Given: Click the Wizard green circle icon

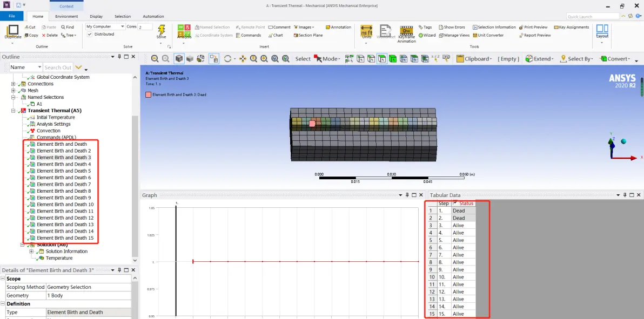Looking at the screenshot, I should [x=420, y=35].
